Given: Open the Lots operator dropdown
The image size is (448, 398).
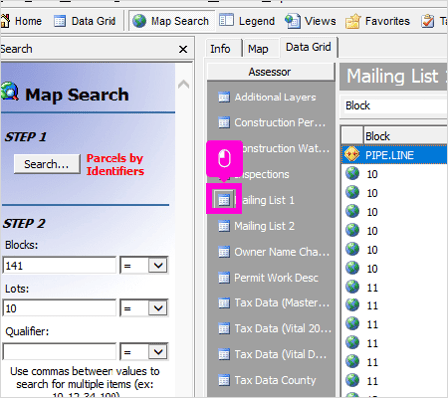Looking at the screenshot, I should click(158, 308).
